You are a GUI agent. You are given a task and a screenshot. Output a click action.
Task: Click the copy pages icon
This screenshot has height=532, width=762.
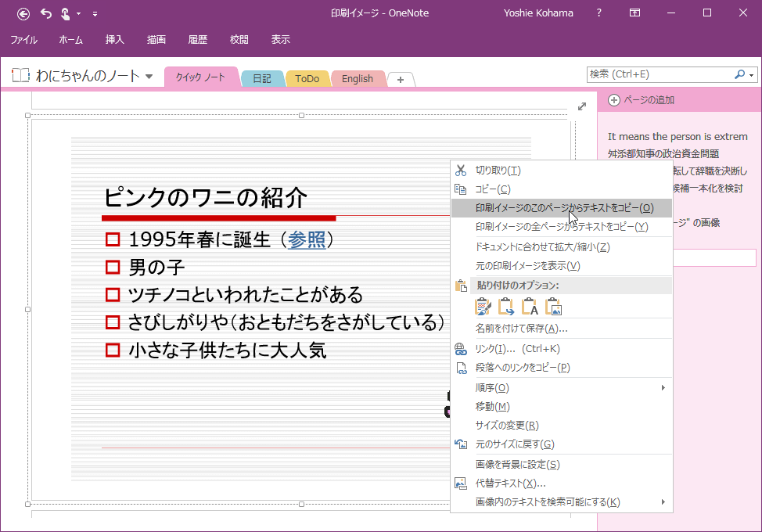(460, 189)
